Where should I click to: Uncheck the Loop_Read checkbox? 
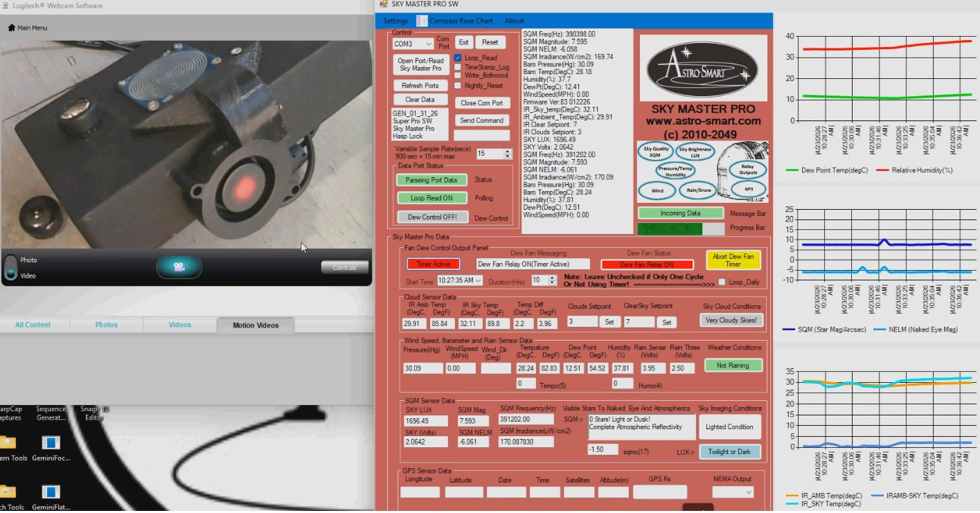click(x=458, y=58)
